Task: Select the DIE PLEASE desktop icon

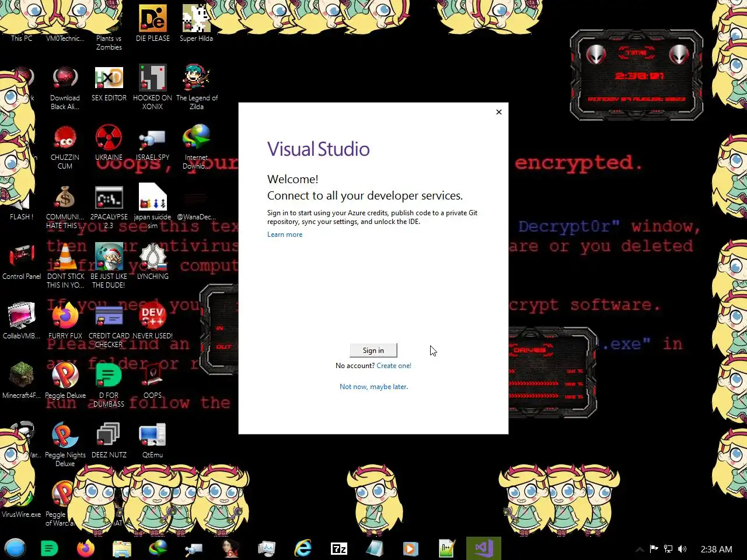Action: (x=153, y=23)
